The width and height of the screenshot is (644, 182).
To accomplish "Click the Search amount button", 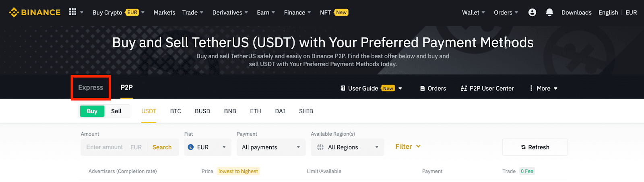I will pyautogui.click(x=162, y=147).
